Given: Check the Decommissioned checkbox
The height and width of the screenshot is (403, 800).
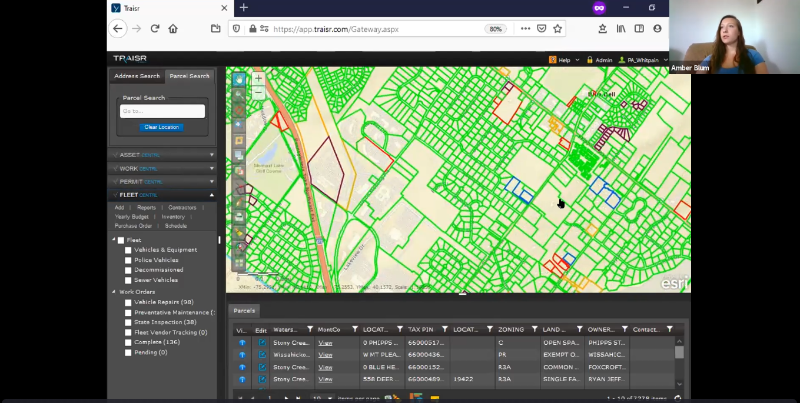Looking at the screenshot, I should (x=128, y=270).
